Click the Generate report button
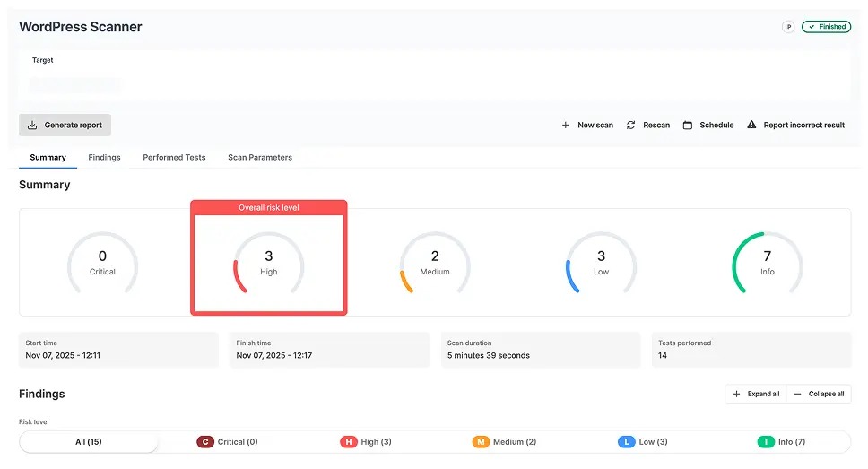The width and height of the screenshot is (868, 469). [x=65, y=126]
